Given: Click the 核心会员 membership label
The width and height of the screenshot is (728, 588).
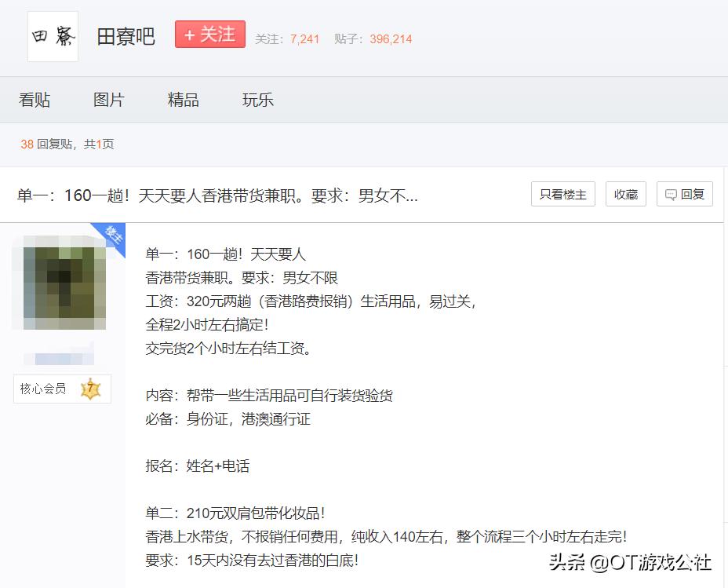Looking at the screenshot, I should click(43, 388).
